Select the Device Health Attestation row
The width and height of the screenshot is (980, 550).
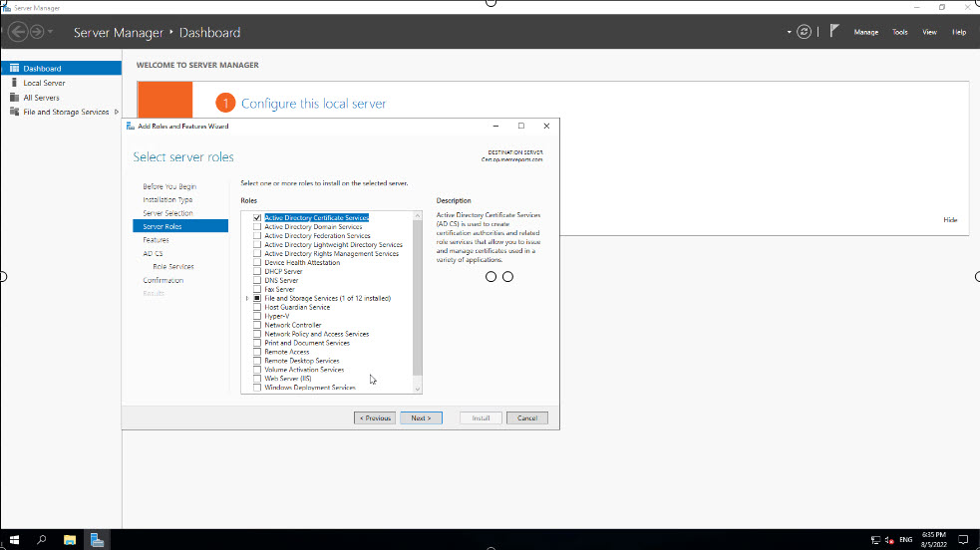[302, 263]
